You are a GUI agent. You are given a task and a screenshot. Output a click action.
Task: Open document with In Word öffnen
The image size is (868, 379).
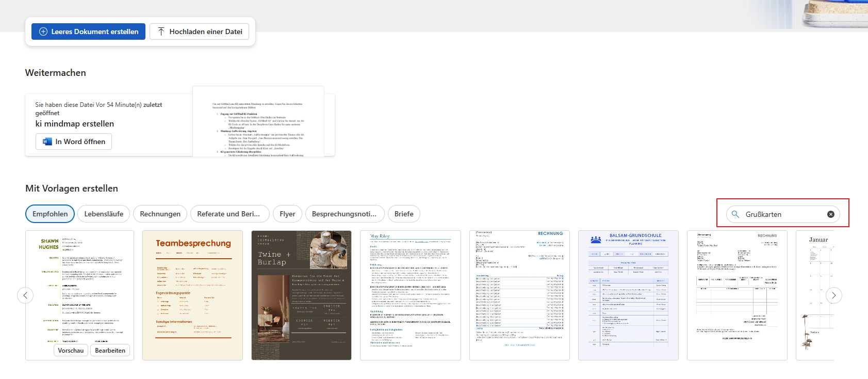(x=74, y=141)
